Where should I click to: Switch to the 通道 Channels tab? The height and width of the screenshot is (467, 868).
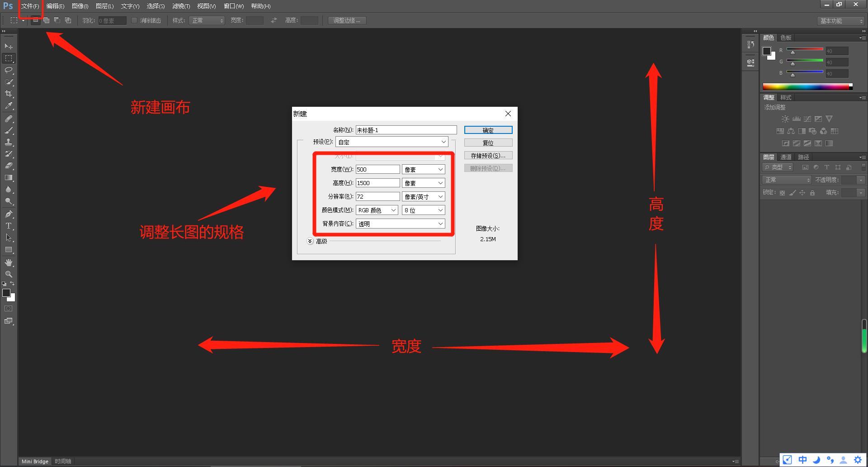pyautogui.click(x=786, y=157)
